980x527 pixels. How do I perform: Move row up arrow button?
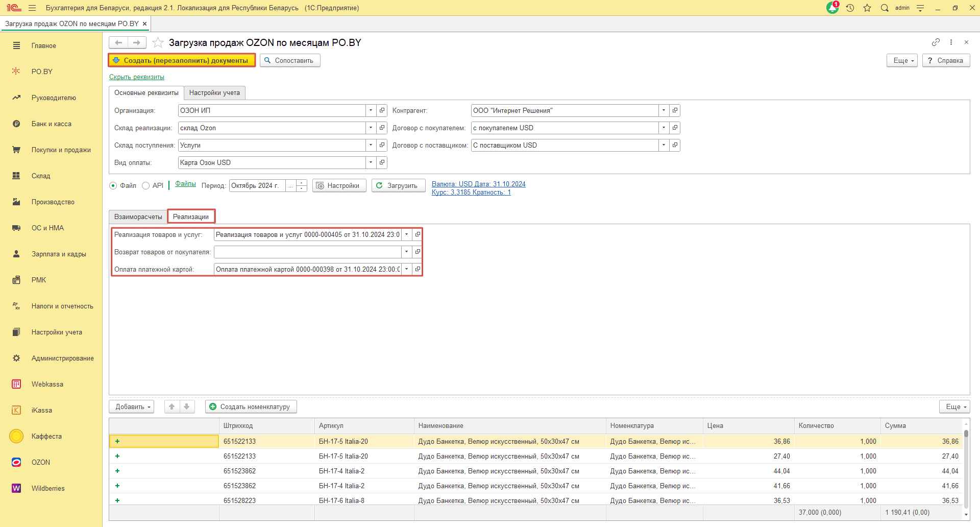172,407
